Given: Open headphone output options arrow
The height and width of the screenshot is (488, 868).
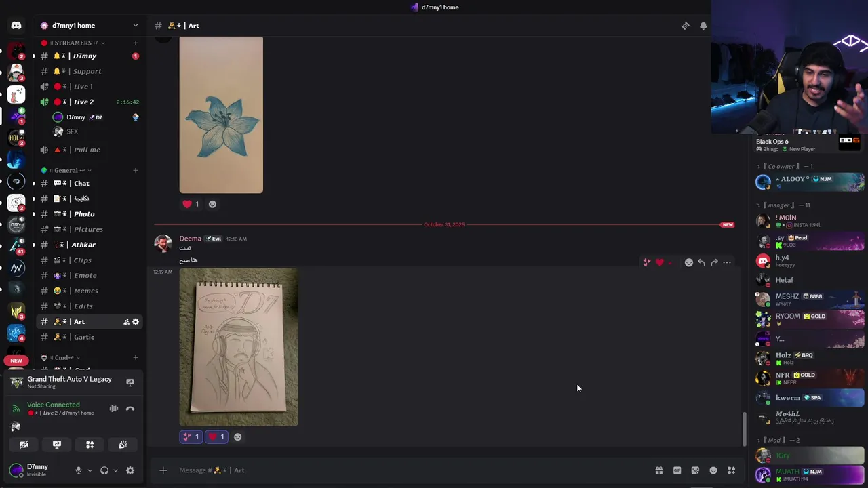Looking at the screenshot, I should coord(115,470).
